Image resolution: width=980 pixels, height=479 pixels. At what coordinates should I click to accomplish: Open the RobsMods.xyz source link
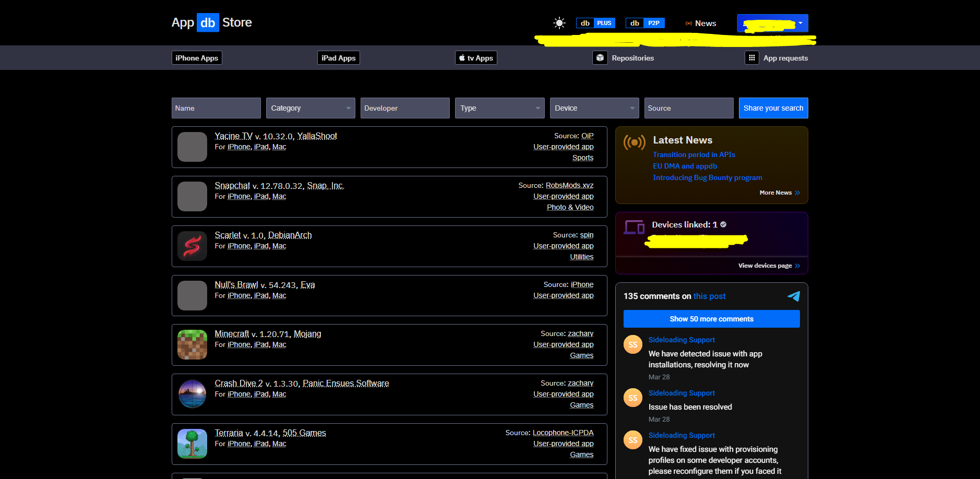click(x=570, y=185)
